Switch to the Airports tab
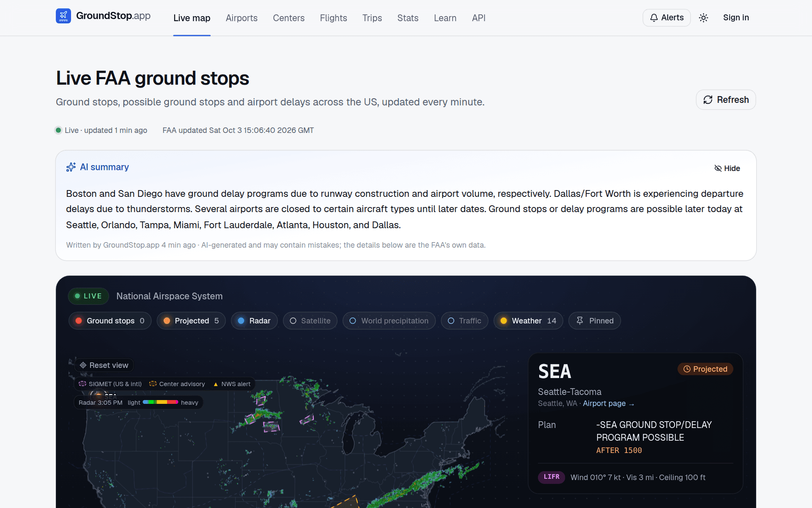Image resolution: width=812 pixels, height=508 pixels. pos(241,18)
